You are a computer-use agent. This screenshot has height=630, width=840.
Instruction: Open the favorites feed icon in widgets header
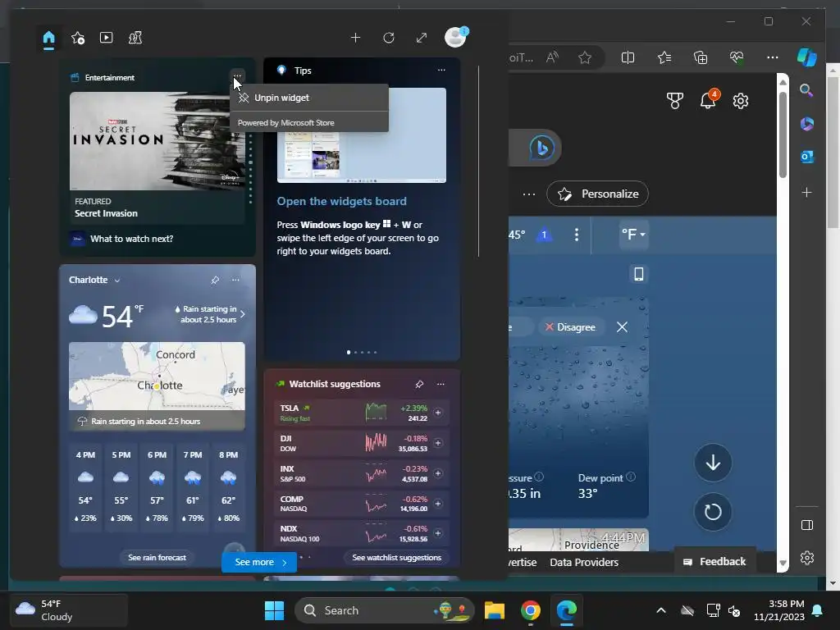point(78,38)
